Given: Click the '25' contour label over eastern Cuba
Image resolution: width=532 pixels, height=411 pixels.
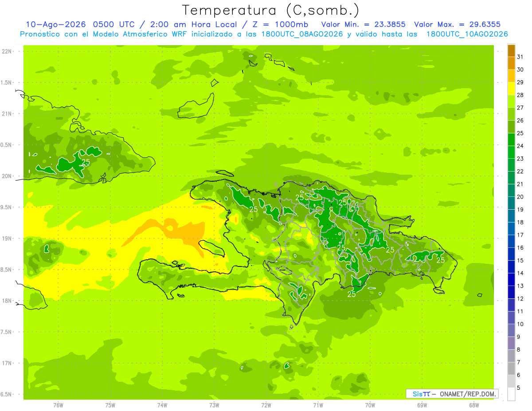Looking at the screenshot, I should tap(86, 162).
